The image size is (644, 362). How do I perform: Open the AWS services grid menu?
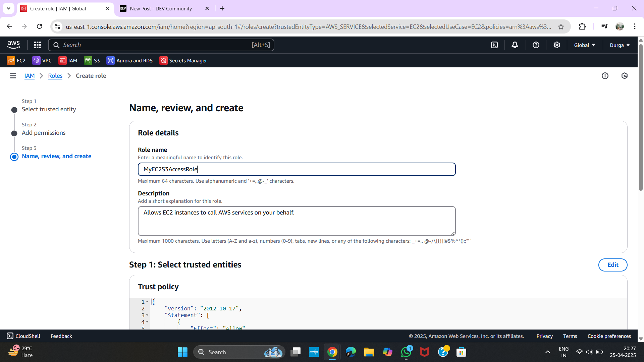(38, 45)
